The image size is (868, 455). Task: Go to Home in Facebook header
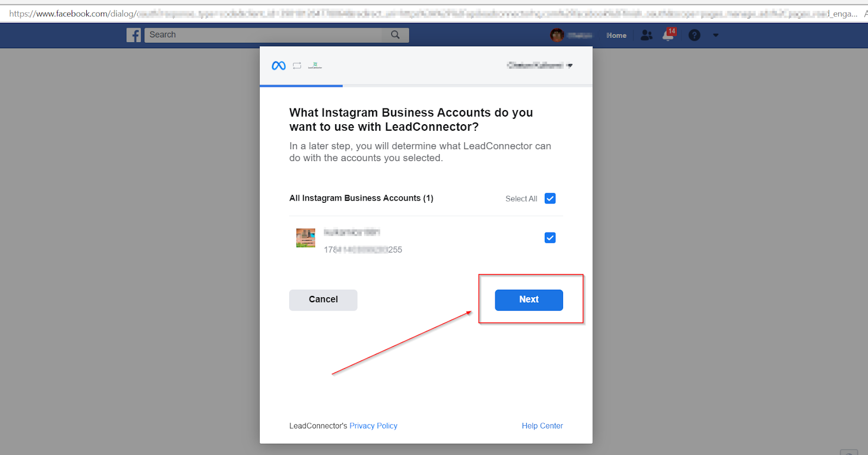coord(616,35)
